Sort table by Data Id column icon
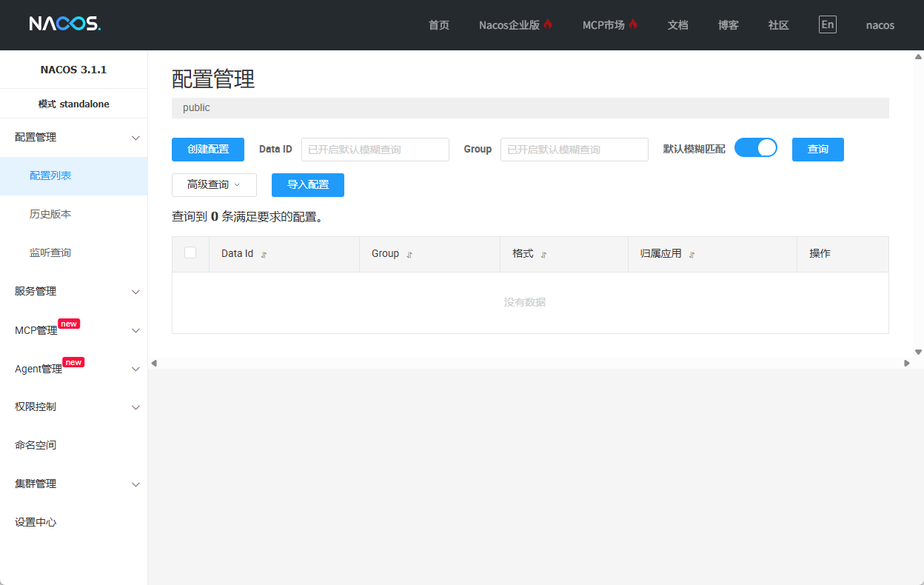Viewport: 924px width, 585px height. (x=264, y=254)
